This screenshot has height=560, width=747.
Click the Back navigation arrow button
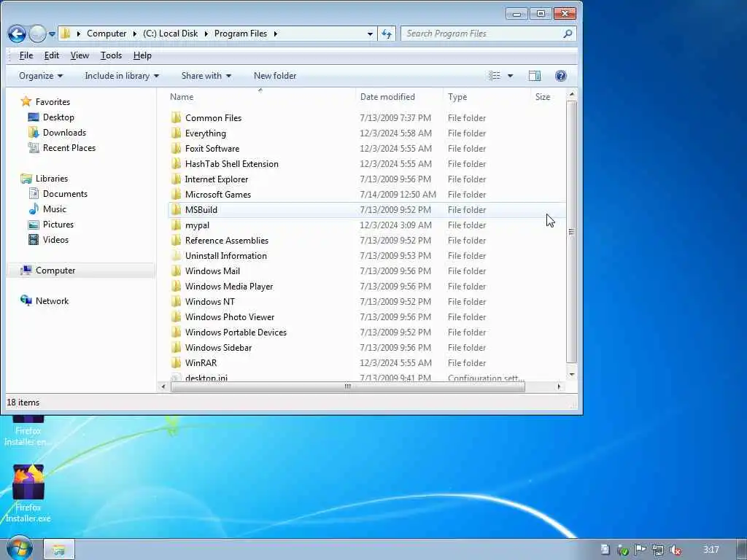click(x=17, y=34)
